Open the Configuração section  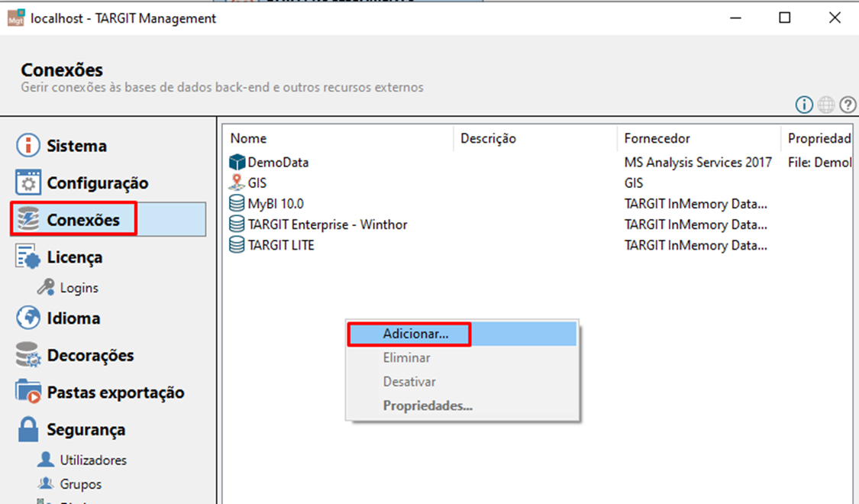(x=98, y=183)
